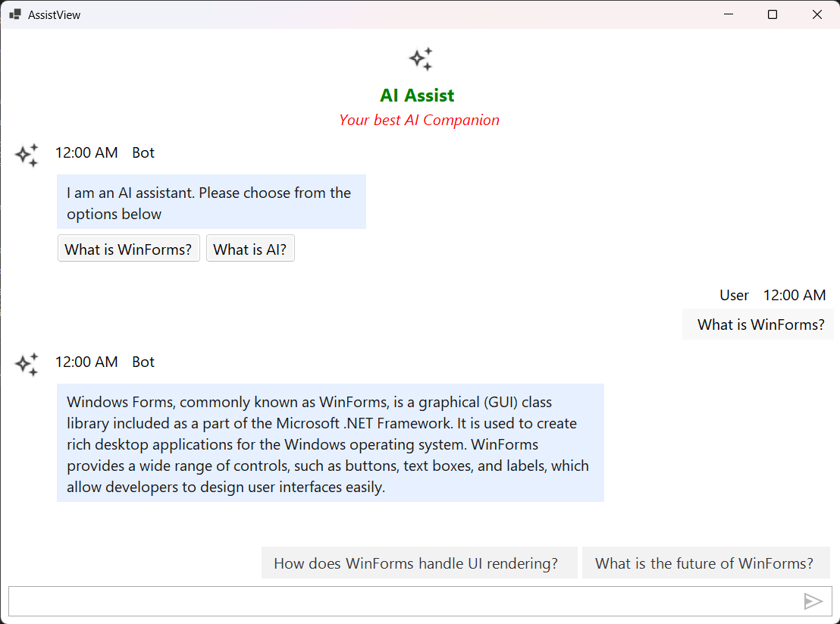This screenshot has width=840, height=624.
Task: Choose the 'What is AI?' option button
Action: coord(250,249)
